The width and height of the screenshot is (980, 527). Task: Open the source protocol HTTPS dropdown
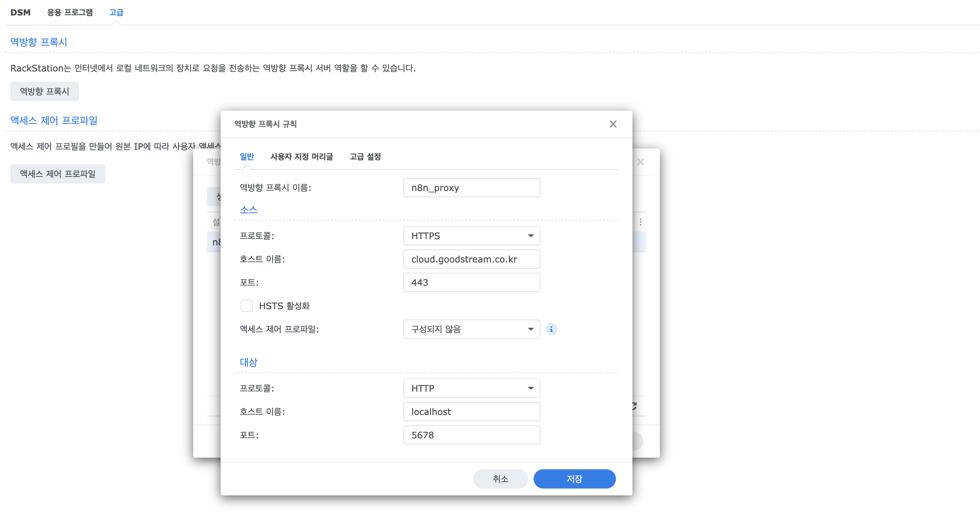pyautogui.click(x=471, y=236)
